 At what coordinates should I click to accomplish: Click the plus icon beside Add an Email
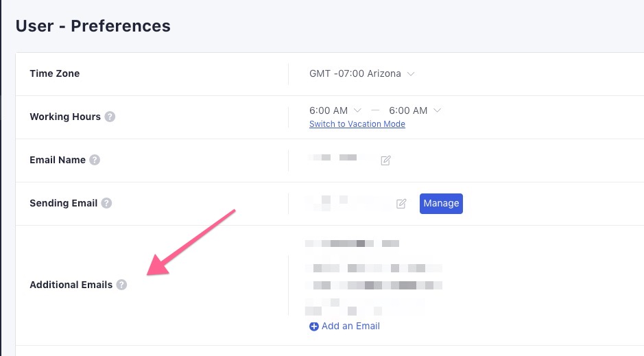pyautogui.click(x=314, y=327)
